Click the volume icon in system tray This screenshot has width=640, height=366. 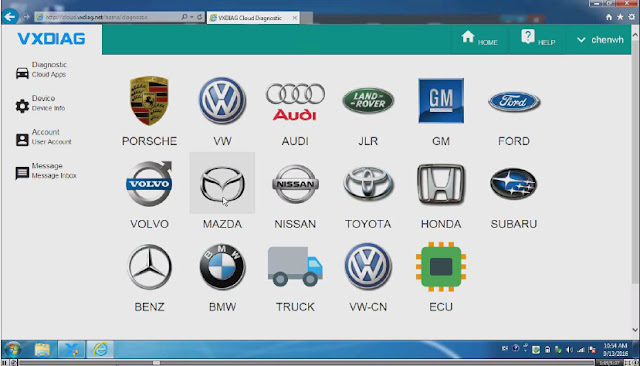pos(569,350)
